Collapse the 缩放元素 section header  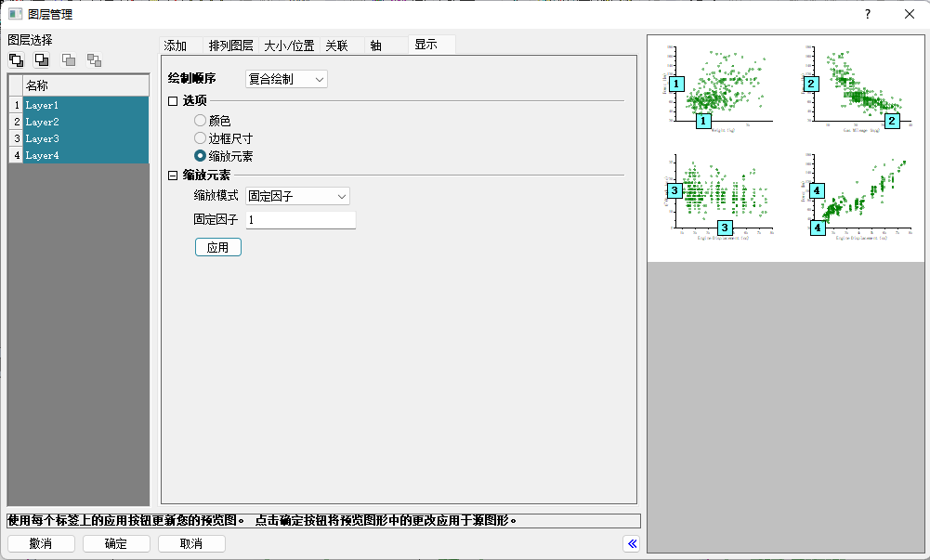tap(172, 175)
